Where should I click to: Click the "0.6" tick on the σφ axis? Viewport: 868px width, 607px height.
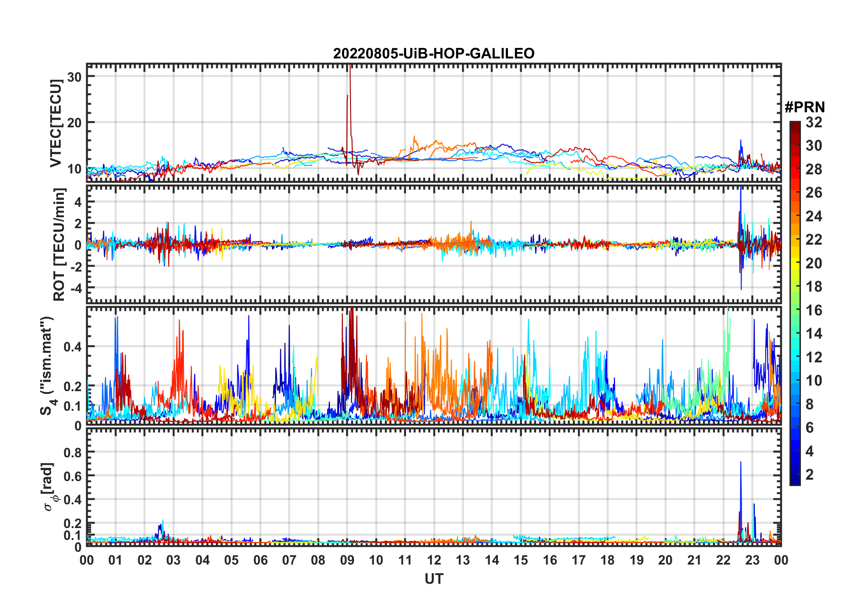point(73,476)
